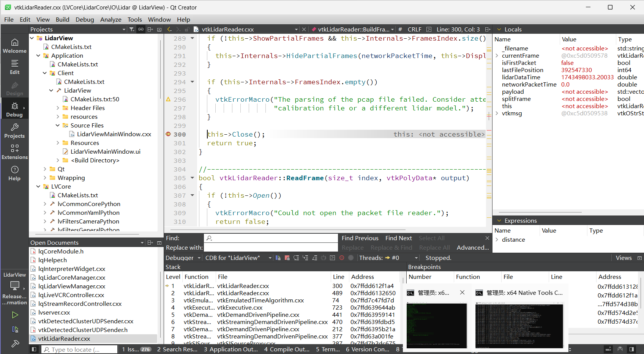Click the warning icon on line 296
This screenshot has width=644, height=354.
click(168, 99)
